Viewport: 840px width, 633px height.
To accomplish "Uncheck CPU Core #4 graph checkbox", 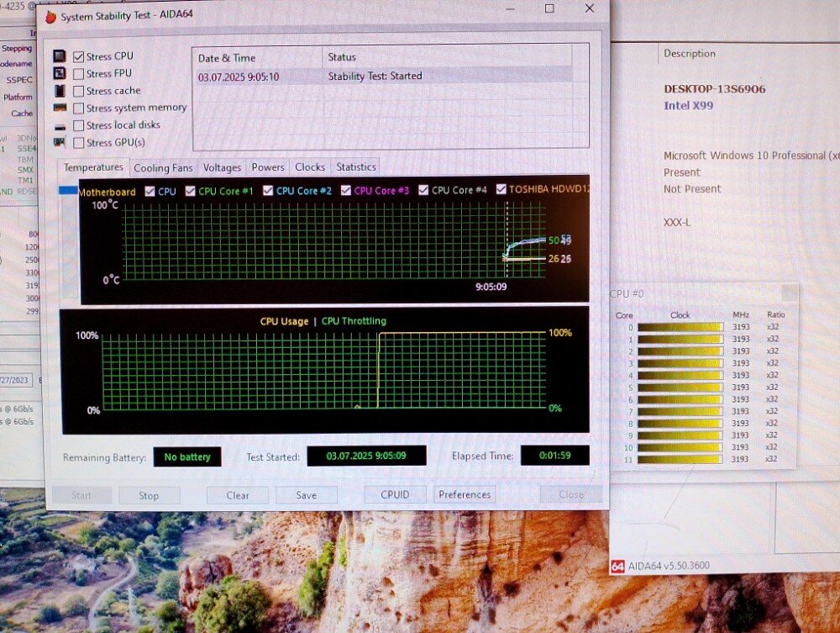I will 423,190.
